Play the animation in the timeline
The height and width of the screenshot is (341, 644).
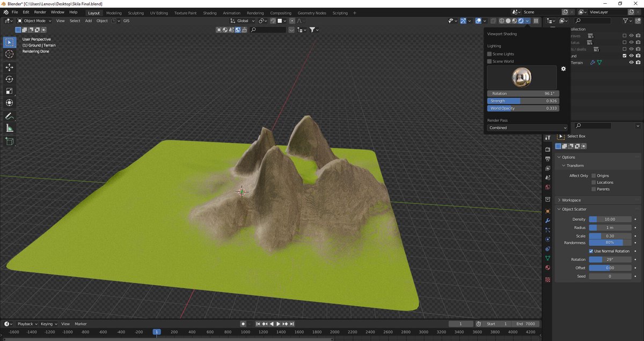(278, 324)
